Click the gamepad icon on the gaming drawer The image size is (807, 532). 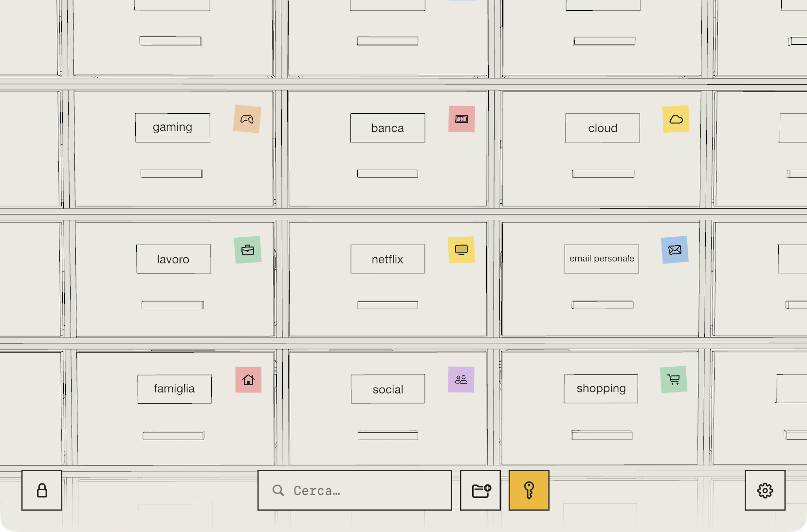pyautogui.click(x=247, y=119)
